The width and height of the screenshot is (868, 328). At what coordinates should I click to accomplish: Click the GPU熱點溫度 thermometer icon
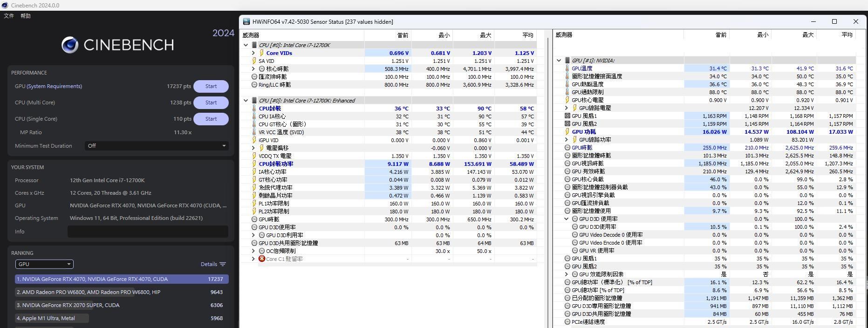pos(567,84)
